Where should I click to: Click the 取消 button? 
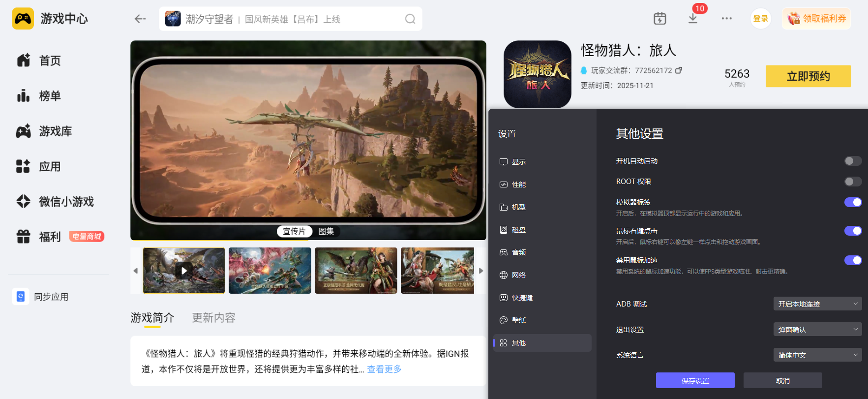783,380
